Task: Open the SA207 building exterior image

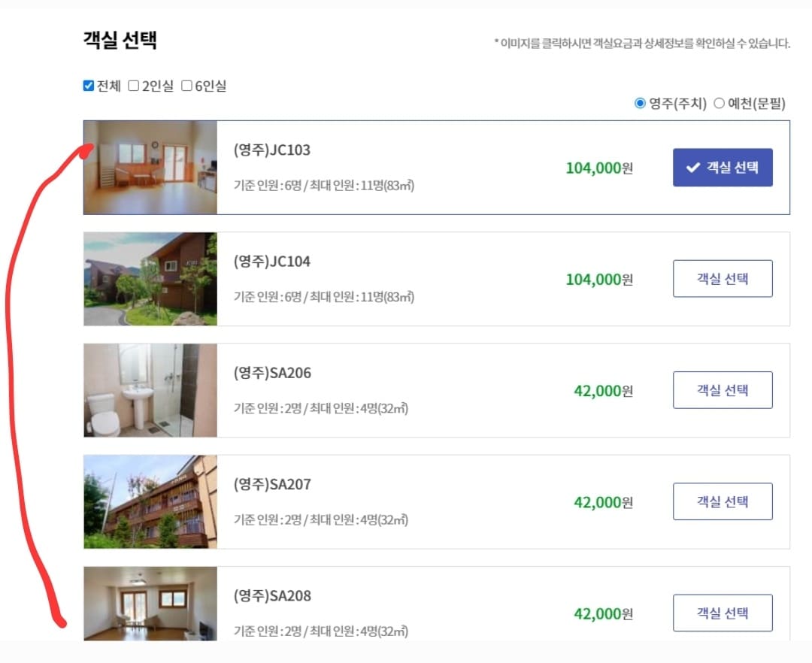Action: pos(150,501)
